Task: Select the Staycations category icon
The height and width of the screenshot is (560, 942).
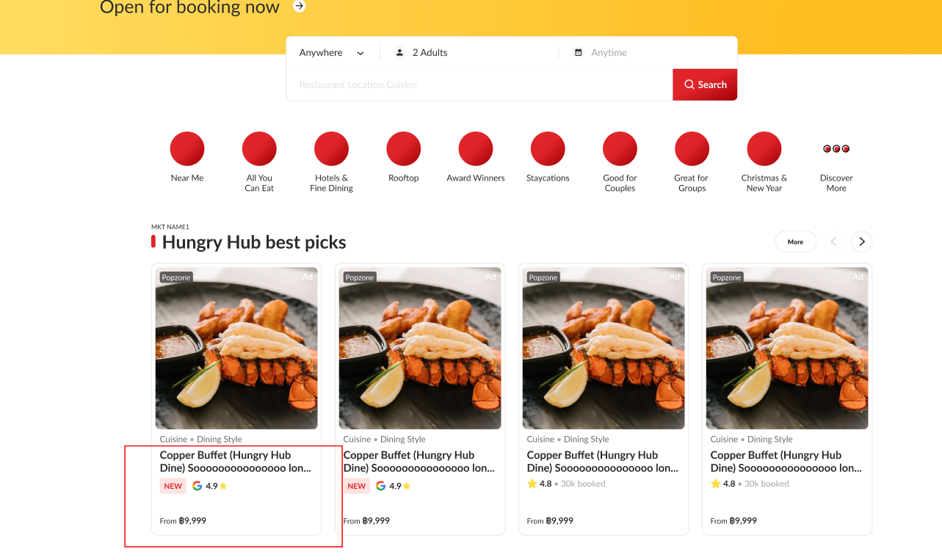Action: click(x=548, y=149)
